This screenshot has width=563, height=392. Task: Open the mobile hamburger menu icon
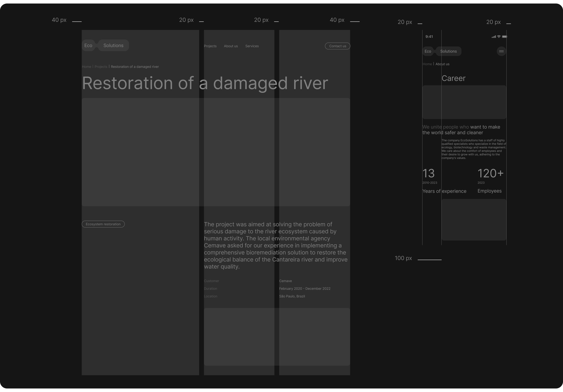[501, 51]
